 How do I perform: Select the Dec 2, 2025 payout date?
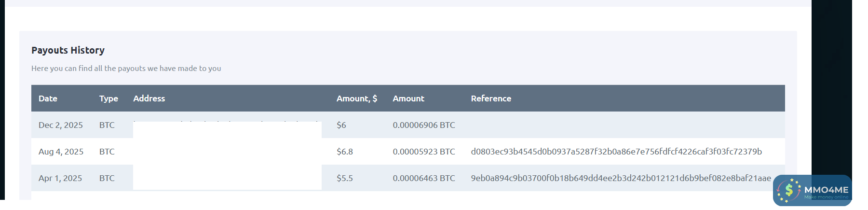point(61,125)
